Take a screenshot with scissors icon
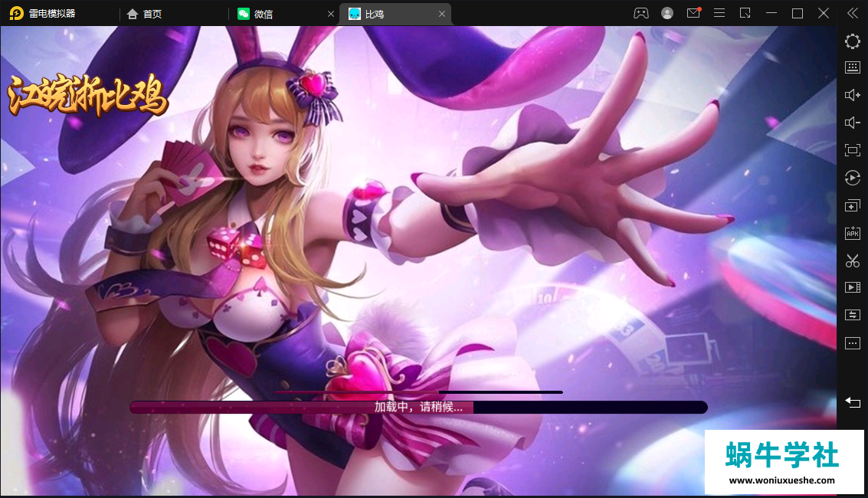Image resolution: width=868 pixels, height=498 pixels. pyautogui.click(x=852, y=260)
